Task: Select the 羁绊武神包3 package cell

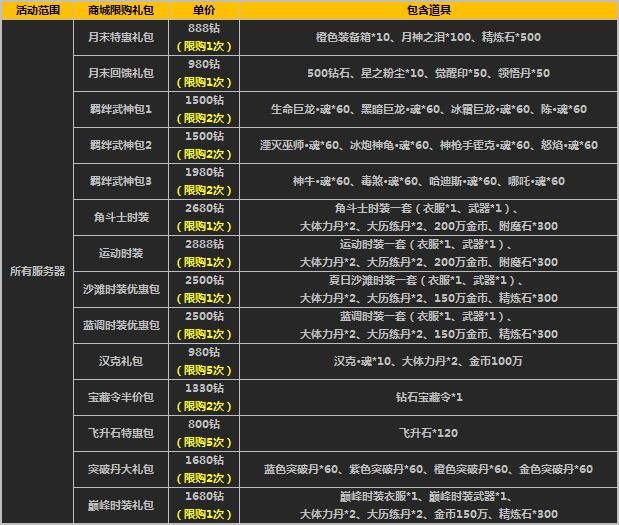Action: (120, 181)
